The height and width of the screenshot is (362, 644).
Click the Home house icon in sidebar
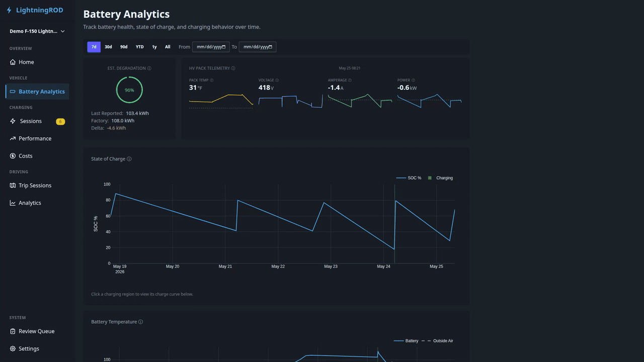coord(13,62)
